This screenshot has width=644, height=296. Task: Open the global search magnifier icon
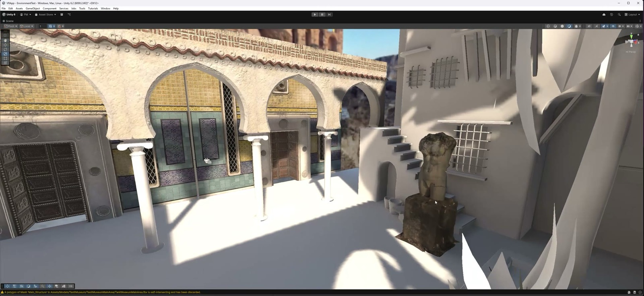click(619, 14)
